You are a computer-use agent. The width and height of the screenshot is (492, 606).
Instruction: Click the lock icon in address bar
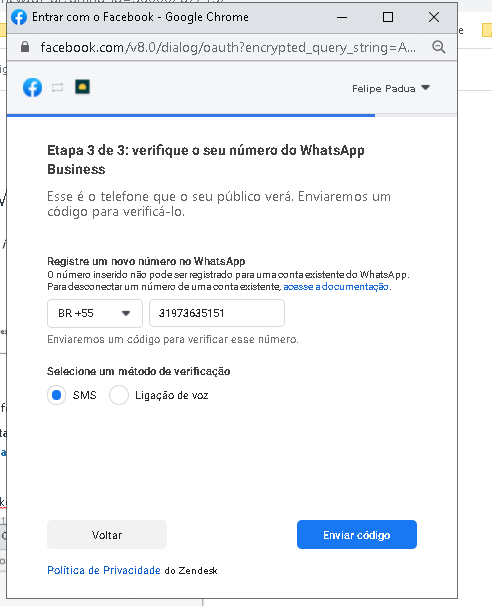(25, 47)
